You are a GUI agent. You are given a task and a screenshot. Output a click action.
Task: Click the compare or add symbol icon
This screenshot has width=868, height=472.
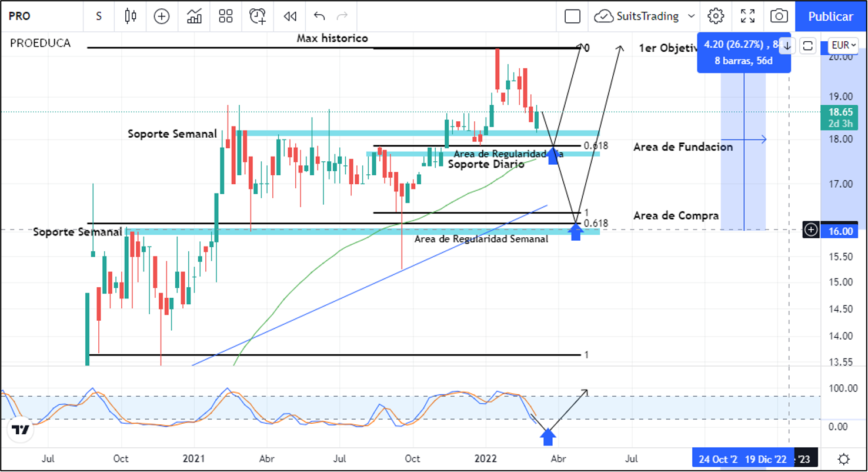point(162,16)
